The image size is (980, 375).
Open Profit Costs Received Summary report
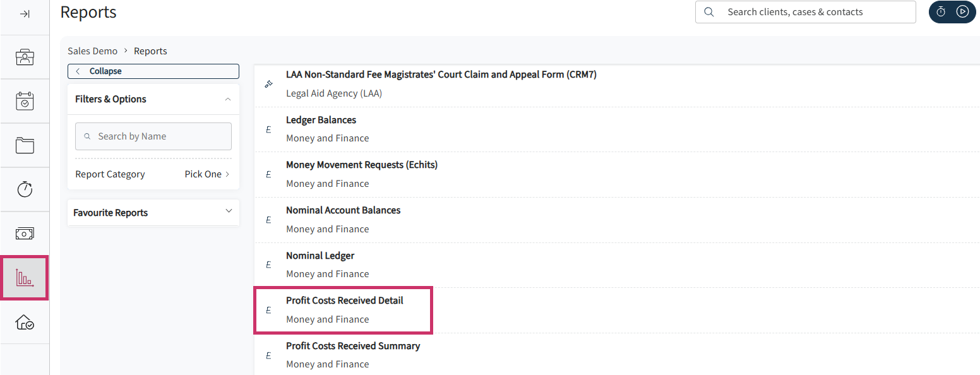point(353,346)
